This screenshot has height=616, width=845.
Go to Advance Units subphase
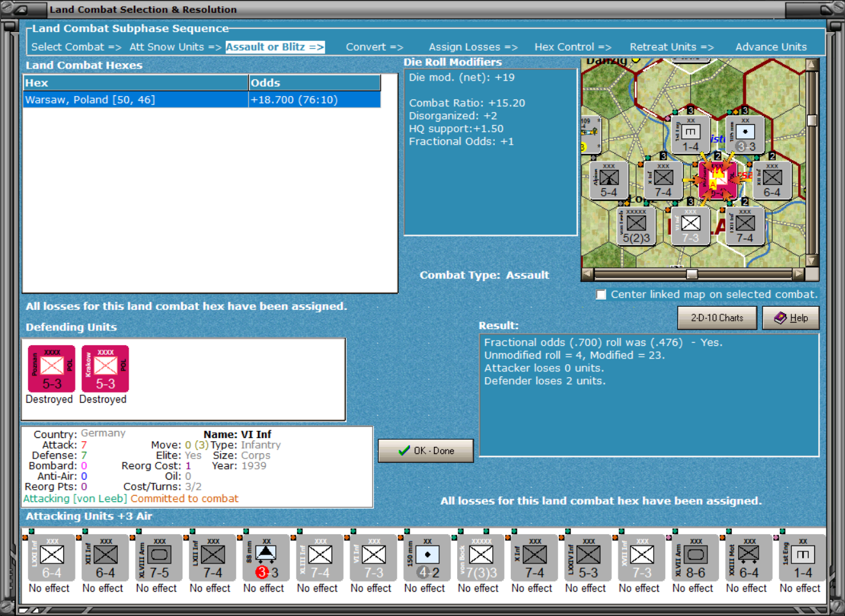tap(771, 47)
